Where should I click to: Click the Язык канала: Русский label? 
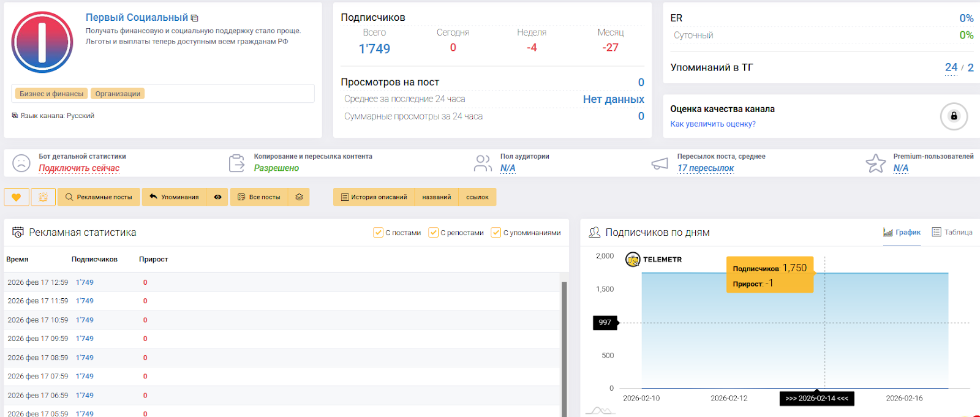coord(53,116)
